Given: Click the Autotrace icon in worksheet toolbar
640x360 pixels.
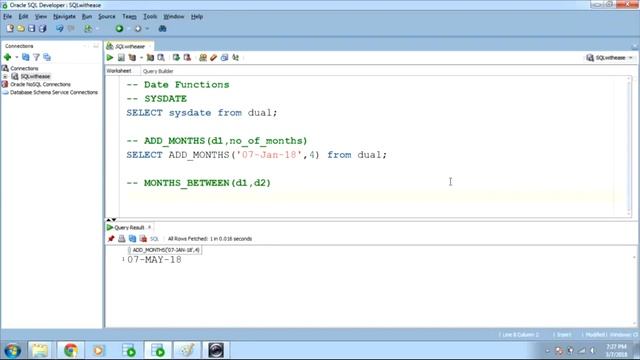Looking at the screenshot, I should click(150, 58).
